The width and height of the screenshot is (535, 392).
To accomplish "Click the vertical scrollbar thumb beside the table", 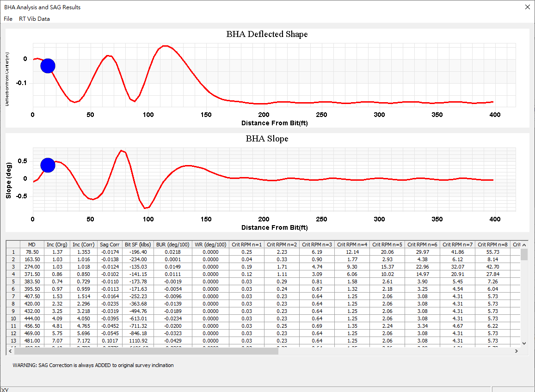I will (524, 255).
